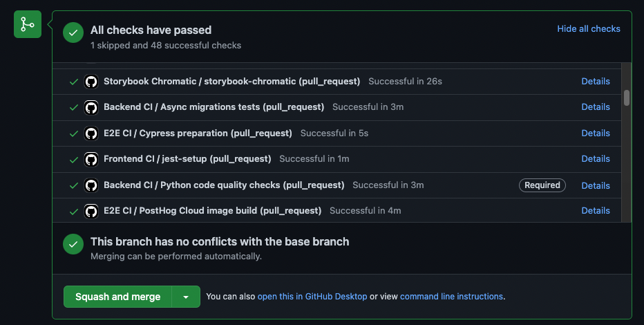This screenshot has height=325, width=644.
Task: Click the GitHub logo beside jest-setup check
Action: pyautogui.click(x=91, y=159)
